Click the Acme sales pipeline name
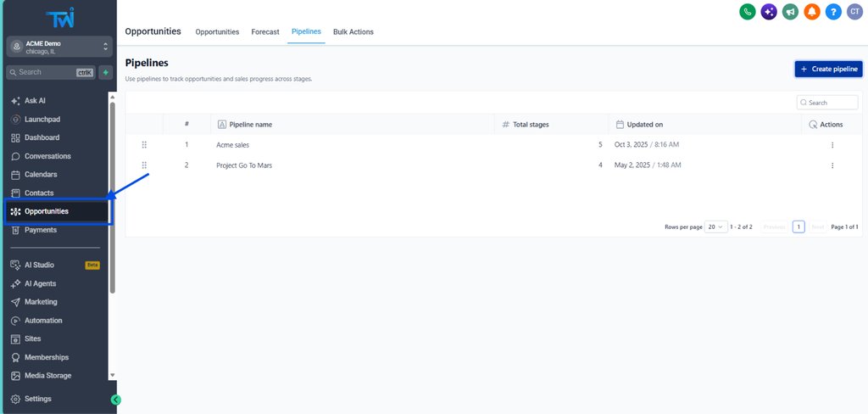The height and width of the screenshot is (414, 868). (x=232, y=145)
